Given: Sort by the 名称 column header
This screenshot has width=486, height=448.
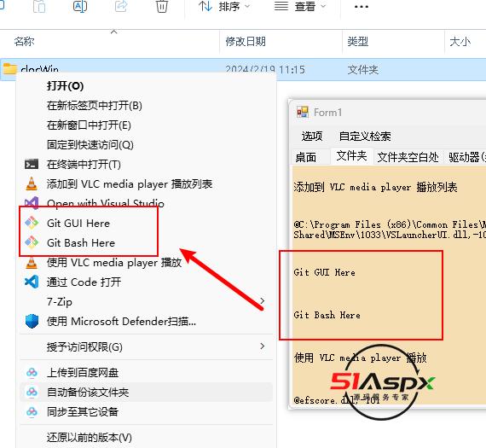Looking at the screenshot, I should coord(24,41).
